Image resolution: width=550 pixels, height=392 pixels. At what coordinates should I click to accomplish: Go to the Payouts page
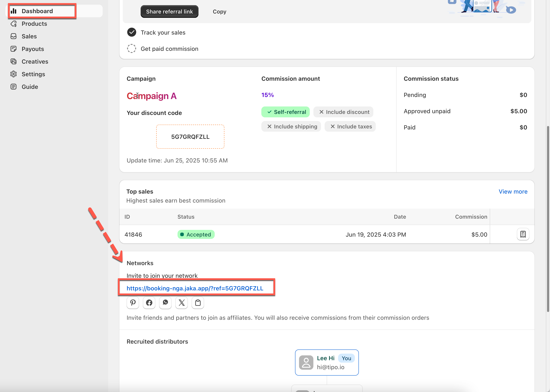(33, 49)
